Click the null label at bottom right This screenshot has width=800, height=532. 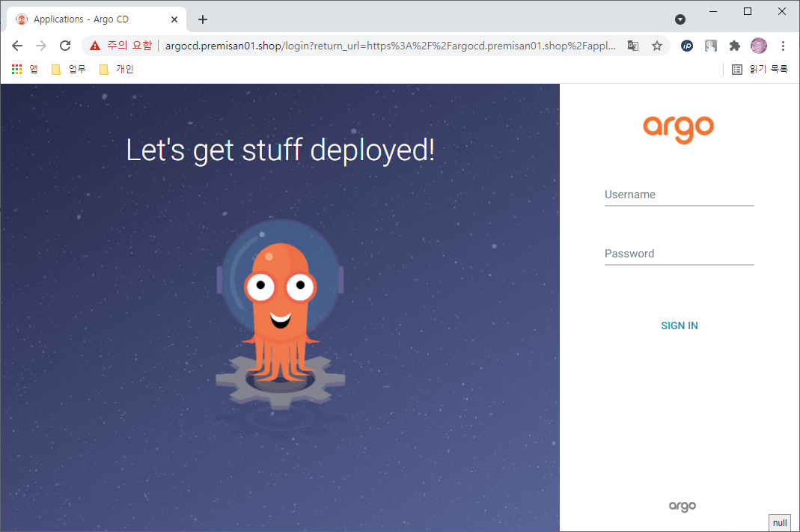click(x=780, y=523)
